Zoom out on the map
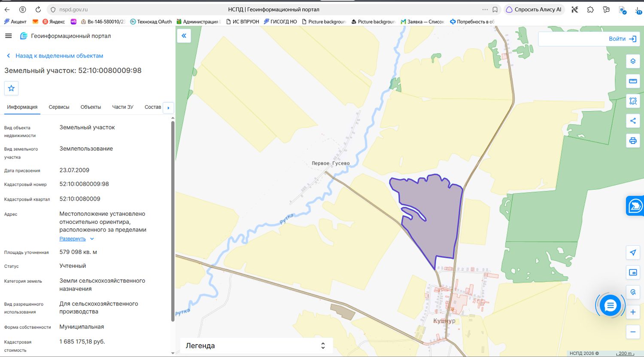The width and height of the screenshot is (644, 357). [633, 332]
